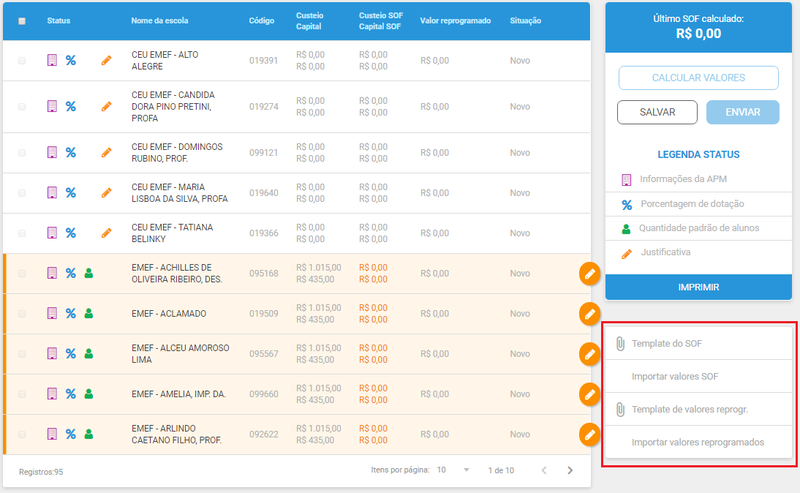Viewport: 800px width, 493px height.
Task: Click 'Informações da APM' legend entry
Action: pyautogui.click(x=683, y=179)
